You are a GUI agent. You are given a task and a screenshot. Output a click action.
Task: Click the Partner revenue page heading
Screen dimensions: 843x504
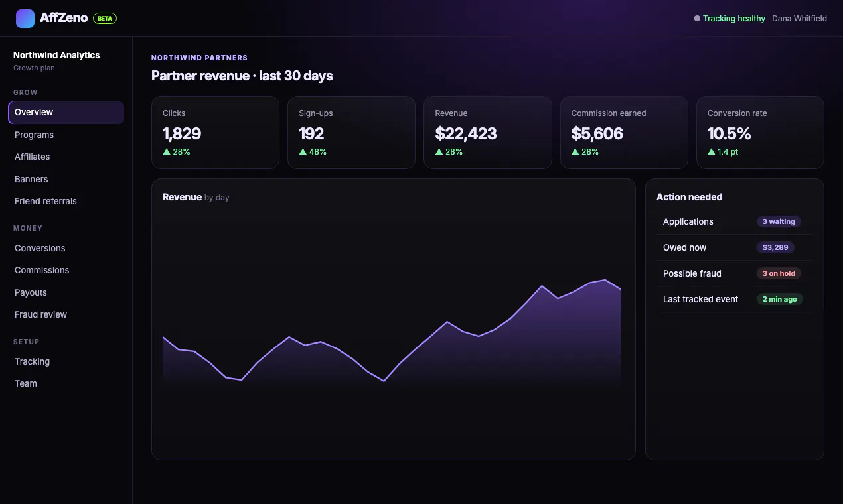242,76
